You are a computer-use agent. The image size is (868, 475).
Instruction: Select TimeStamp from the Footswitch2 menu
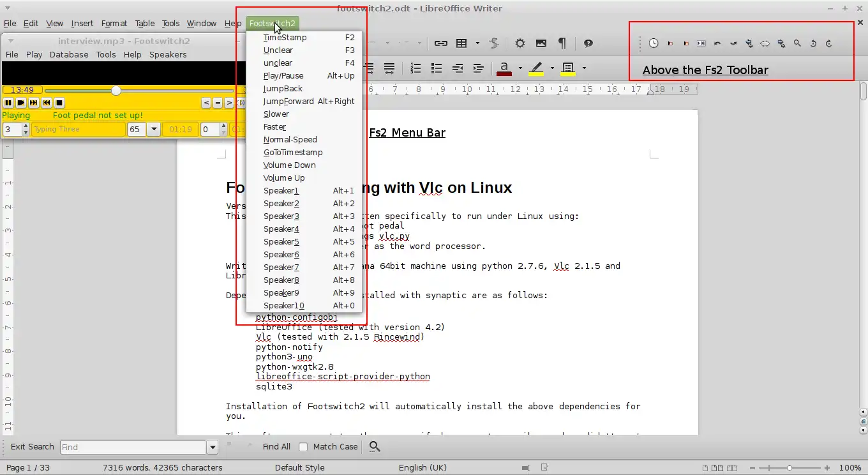pos(304,38)
